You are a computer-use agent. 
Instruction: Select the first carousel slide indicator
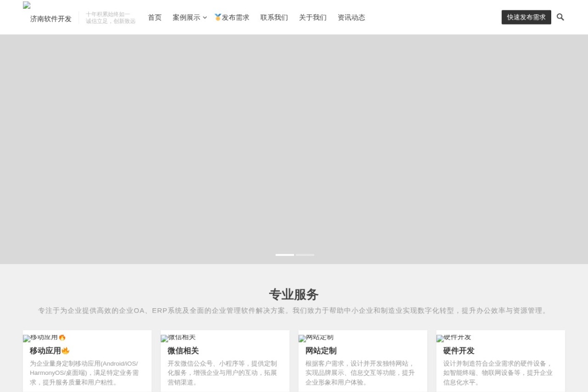(x=285, y=255)
